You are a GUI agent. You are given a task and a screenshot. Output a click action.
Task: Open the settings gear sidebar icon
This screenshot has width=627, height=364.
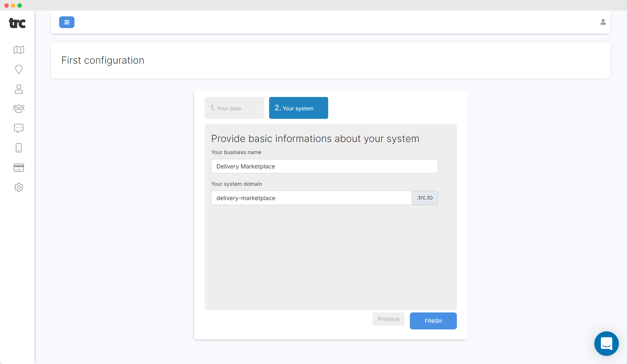(x=19, y=187)
